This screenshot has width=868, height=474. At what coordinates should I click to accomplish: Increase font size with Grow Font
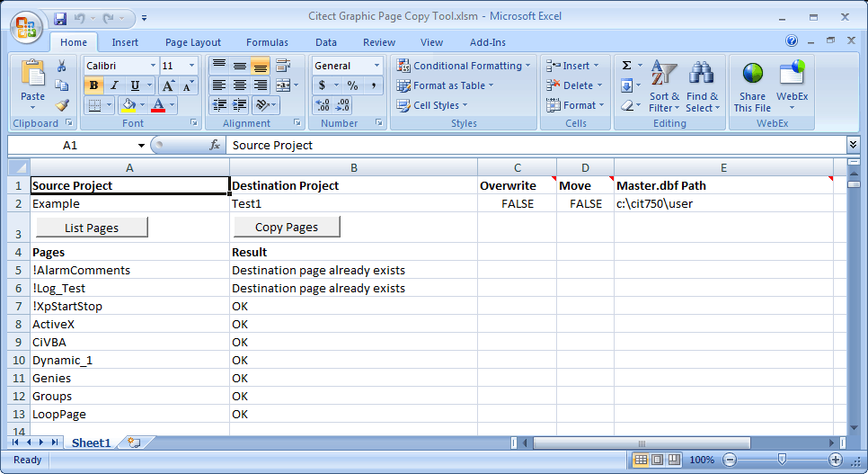coord(168,85)
